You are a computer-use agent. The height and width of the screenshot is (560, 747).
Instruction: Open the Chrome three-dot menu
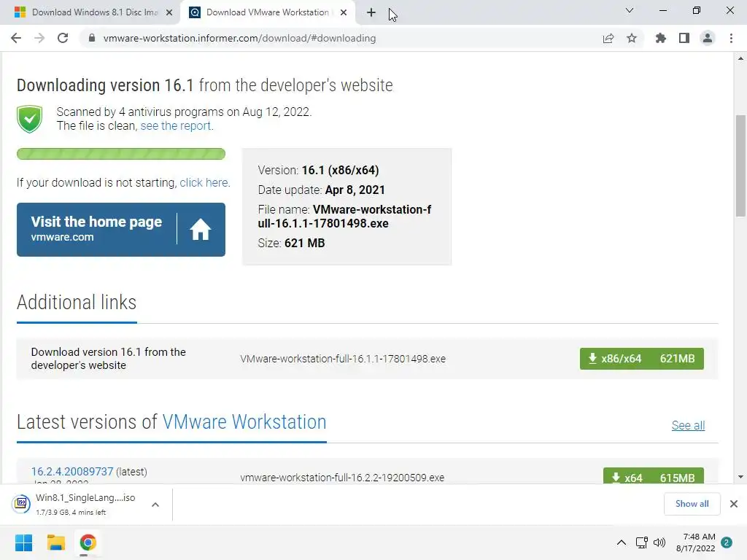731,38
